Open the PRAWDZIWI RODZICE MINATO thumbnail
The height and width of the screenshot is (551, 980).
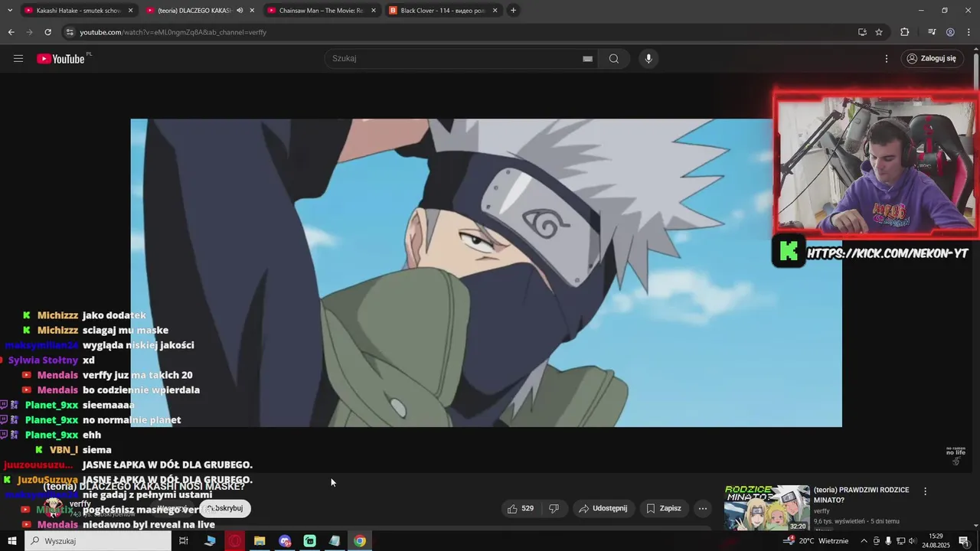tap(766, 507)
